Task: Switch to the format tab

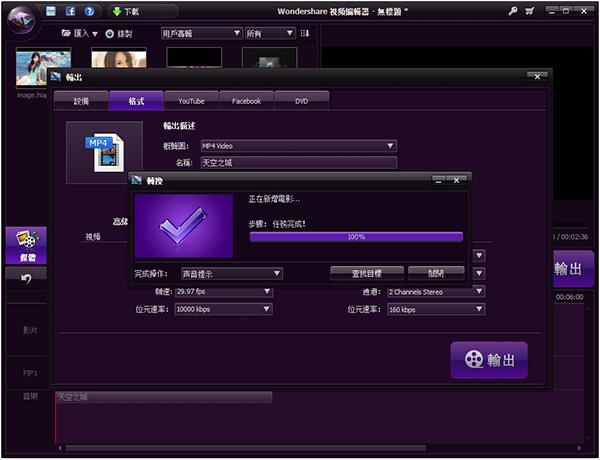Action: pyautogui.click(x=136, y=101)
